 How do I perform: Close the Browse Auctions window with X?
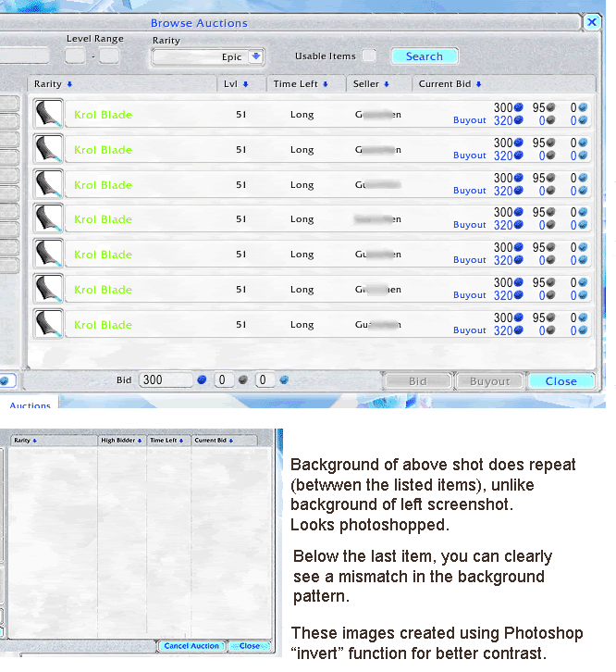592,22
